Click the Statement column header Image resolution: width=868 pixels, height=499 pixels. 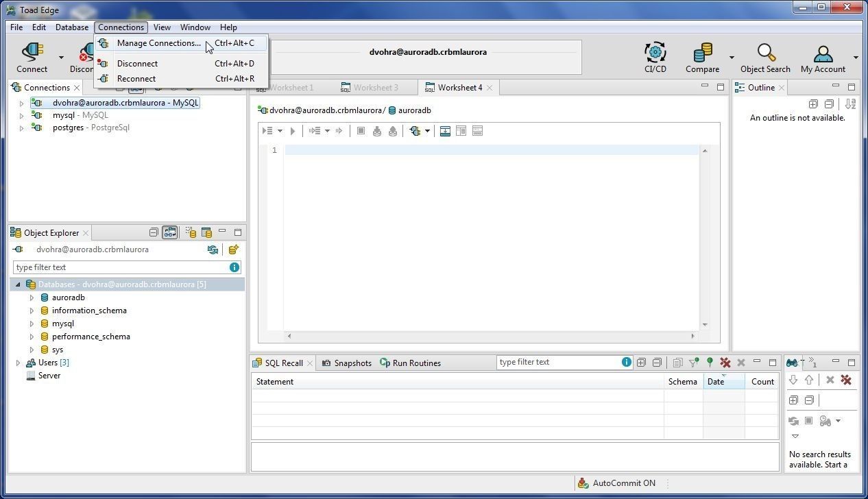[x=457, y=382]
